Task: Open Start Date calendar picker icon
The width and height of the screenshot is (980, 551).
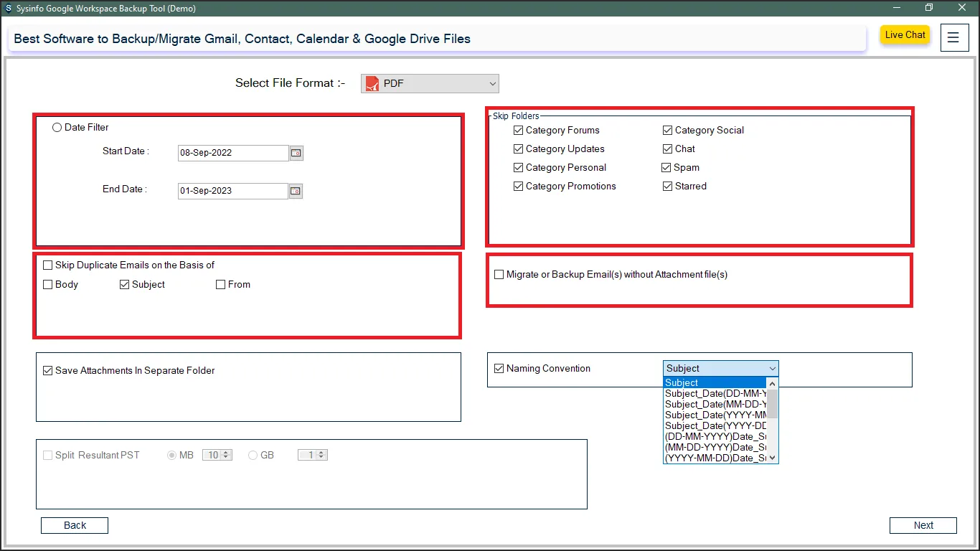Action: tap(296, 153)
